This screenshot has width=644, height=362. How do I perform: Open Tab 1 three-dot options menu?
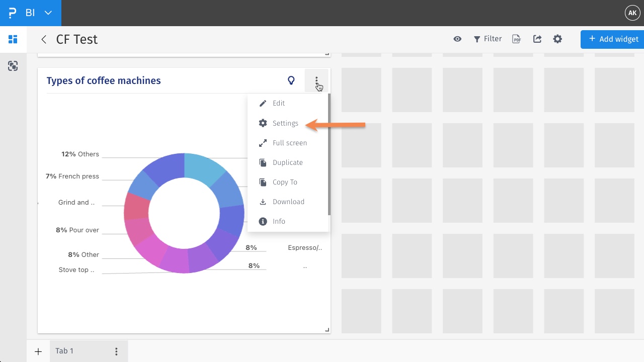coord(116,351)
